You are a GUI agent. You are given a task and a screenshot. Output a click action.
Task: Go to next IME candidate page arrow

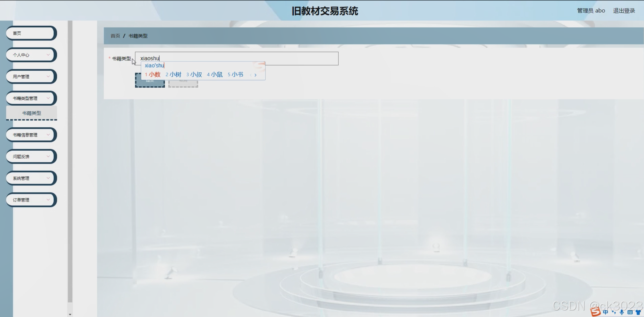[255, 75]
